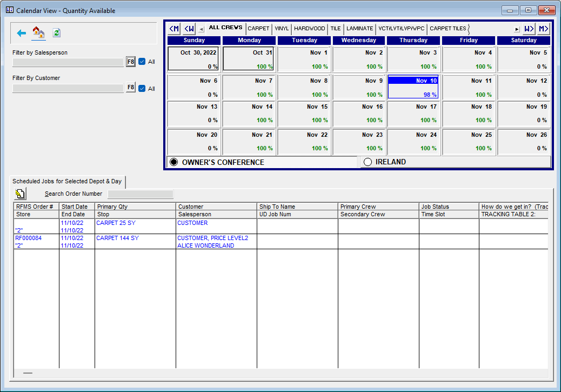
Task: Select Nov 3 calendar day
Action: pyautogui.click(x=413, y=59)
